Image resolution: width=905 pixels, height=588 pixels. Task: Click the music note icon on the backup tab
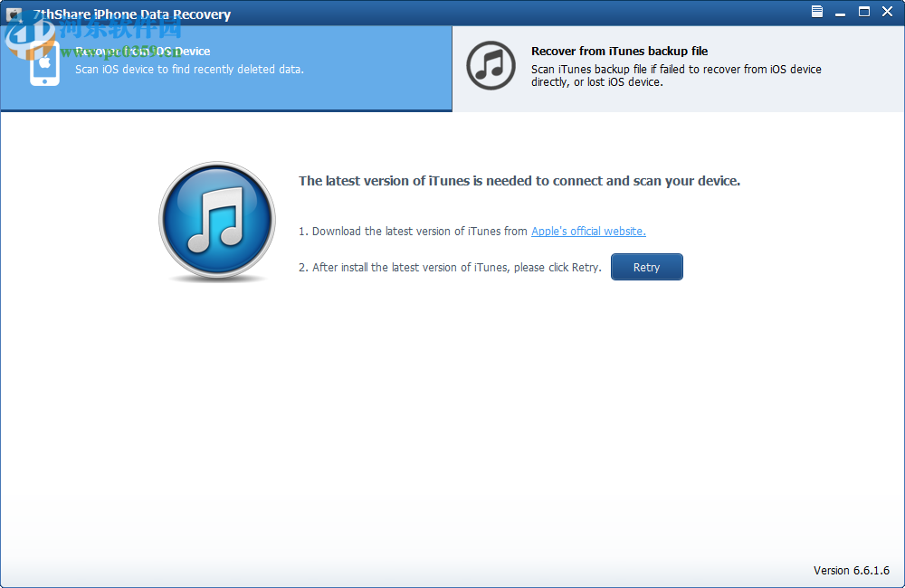point(491,65)
